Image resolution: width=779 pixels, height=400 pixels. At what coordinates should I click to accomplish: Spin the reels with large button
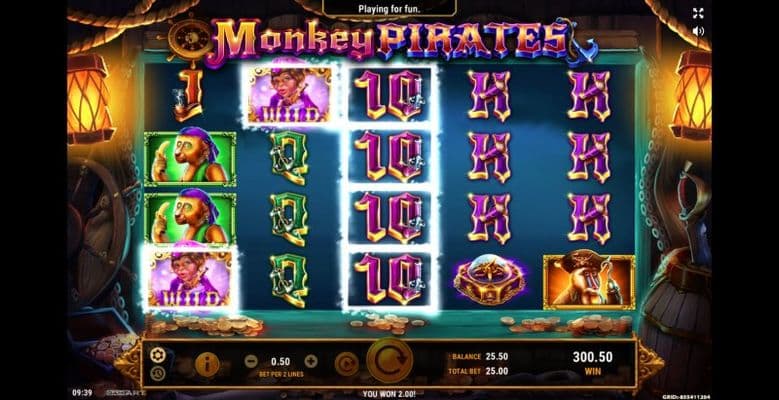click(390, 361)
